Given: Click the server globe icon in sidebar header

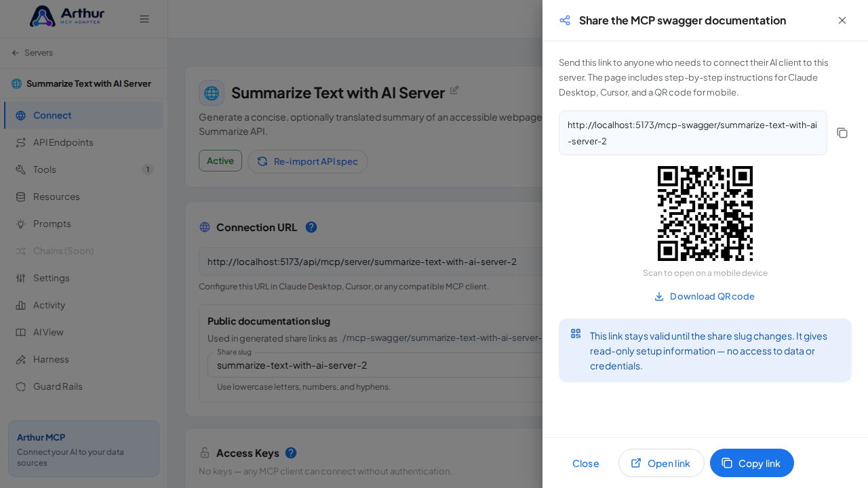Looking at the screenshot, I should pos(16,83).
